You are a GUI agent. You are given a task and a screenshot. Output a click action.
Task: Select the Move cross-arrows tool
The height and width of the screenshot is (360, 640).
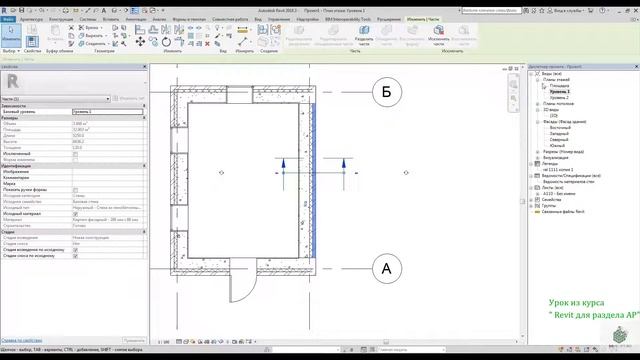140,42
